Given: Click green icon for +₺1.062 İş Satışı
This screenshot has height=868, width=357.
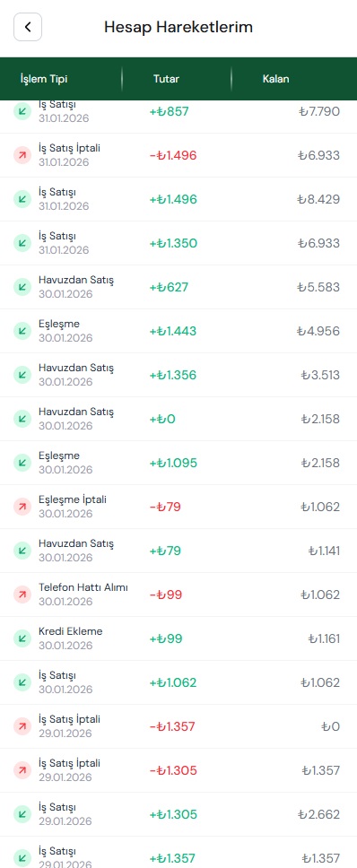Looking at the screenshot, I should click(x=22, y=682).
